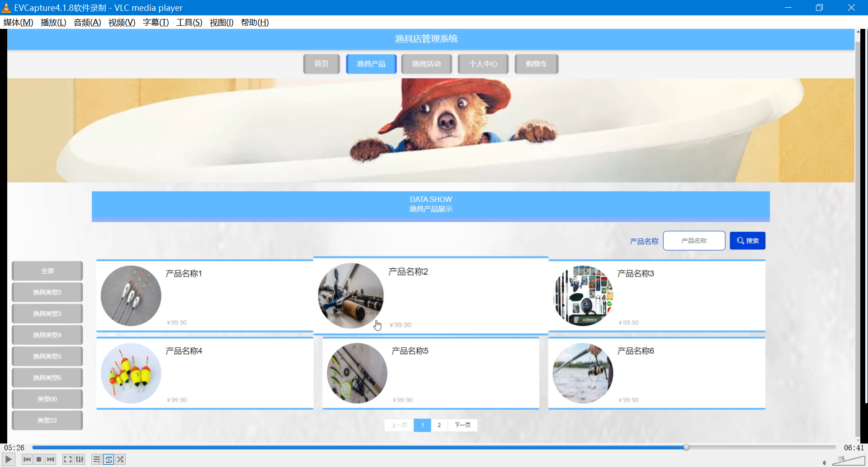Filter by 渔具类型3 category
868x467 pixels.
coord(47,313)
